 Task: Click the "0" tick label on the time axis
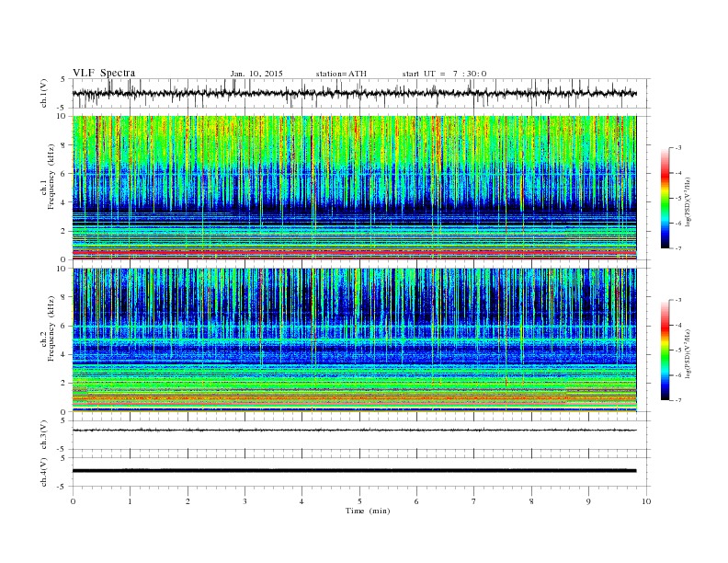point(73,501)
